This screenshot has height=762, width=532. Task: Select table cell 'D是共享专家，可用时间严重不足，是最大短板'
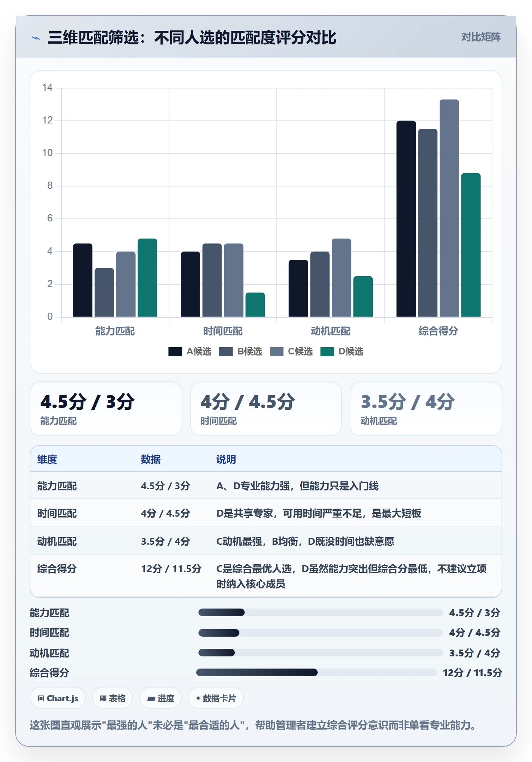[x=318, y=514]
